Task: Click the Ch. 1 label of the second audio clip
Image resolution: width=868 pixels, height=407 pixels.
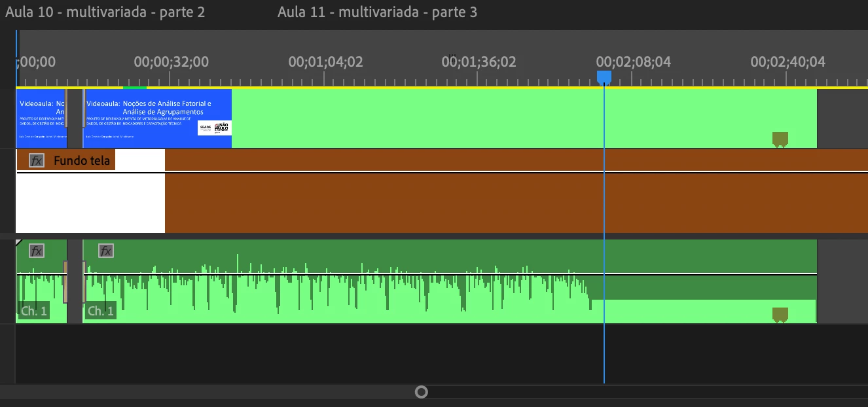Action: coord(100,311)
